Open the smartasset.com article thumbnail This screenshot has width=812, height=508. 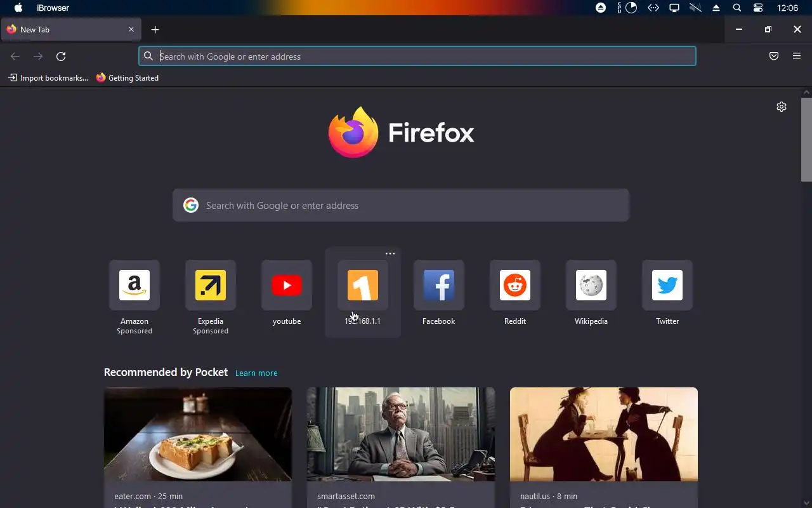point(401,434)
